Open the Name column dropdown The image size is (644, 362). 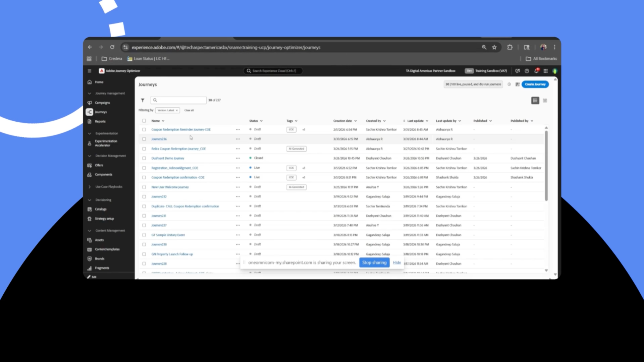pyautogui.click(x=163, y=121)
